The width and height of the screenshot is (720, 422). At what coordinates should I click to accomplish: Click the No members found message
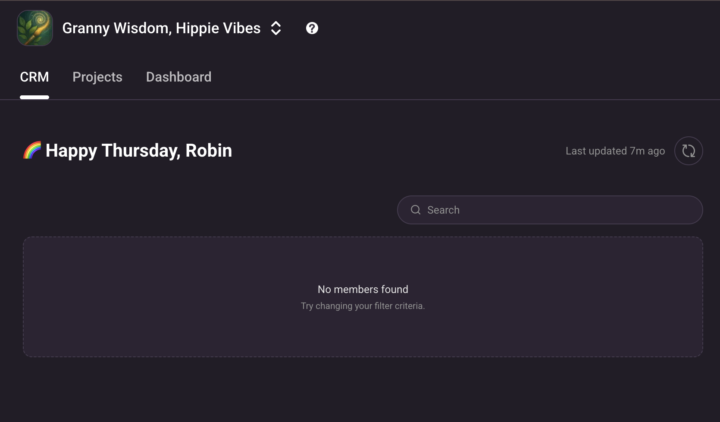(x=363, y=289)
